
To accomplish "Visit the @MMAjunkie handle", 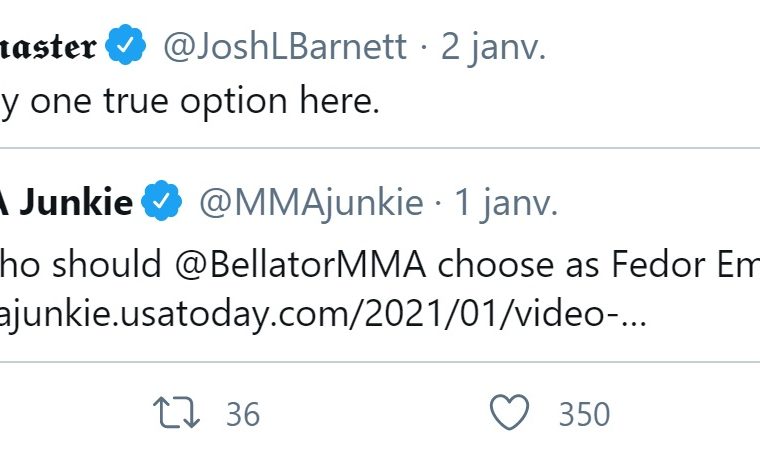I will click(x=311, y=203).
